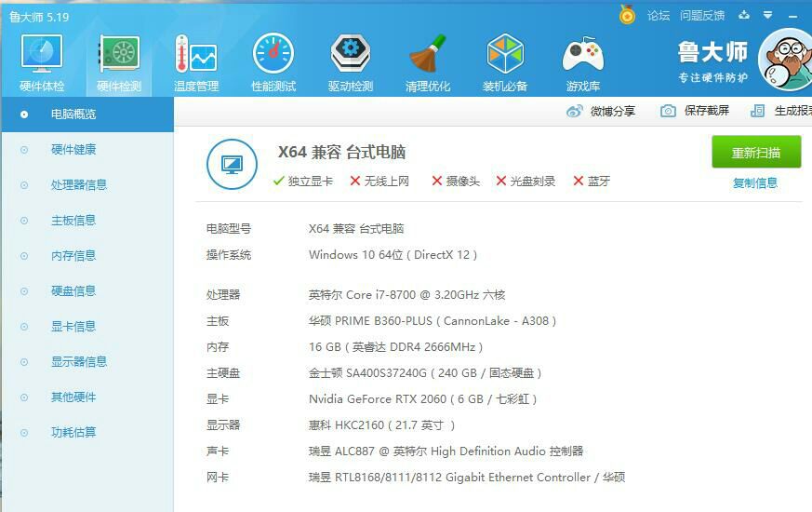This screenshot has height=512, width=812.
Task: Click 电脑型号 row value X64 兼容
Action: [x=356, y=228]
